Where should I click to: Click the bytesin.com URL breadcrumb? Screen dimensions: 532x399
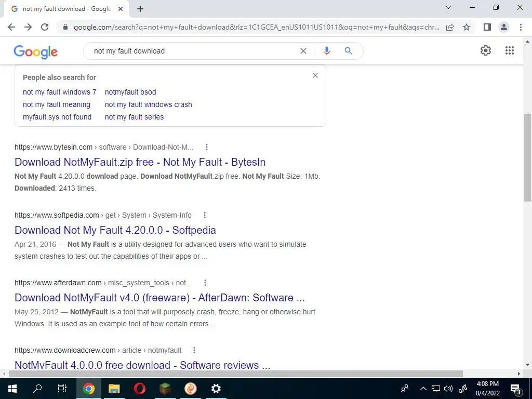pyautogui.click(x=104, y=147)
